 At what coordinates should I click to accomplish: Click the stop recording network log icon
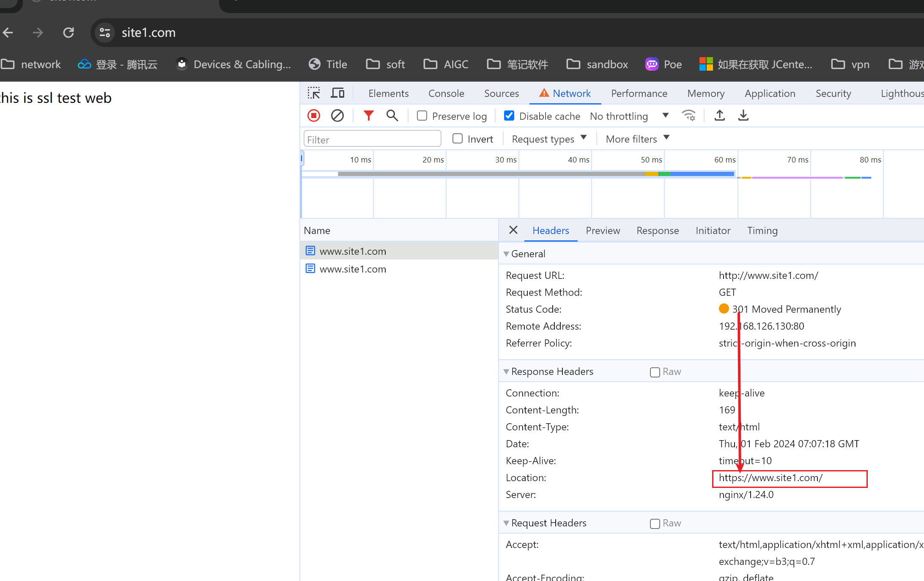click(314, 116)
